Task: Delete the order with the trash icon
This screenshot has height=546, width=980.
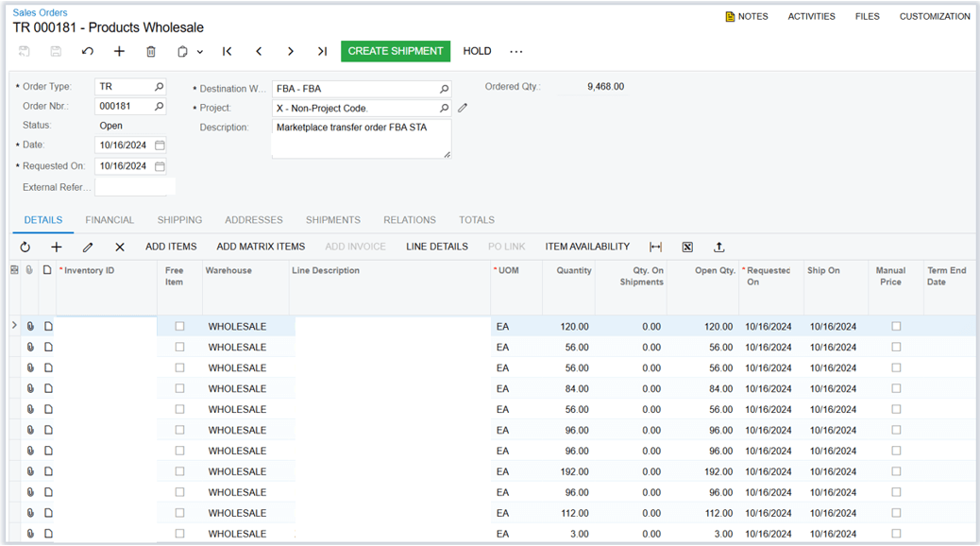Action: (151, 51)
